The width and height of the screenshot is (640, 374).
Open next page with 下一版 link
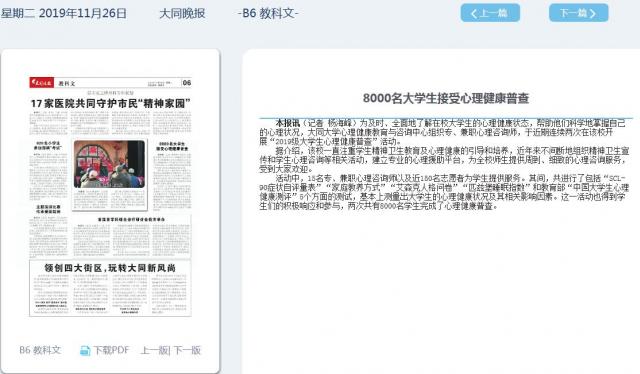(187, 350)
